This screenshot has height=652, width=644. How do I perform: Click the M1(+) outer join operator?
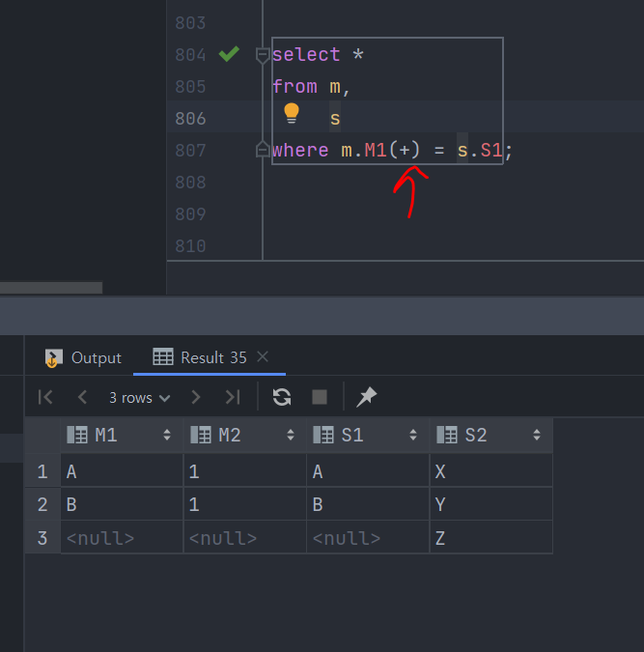[380, 150]
